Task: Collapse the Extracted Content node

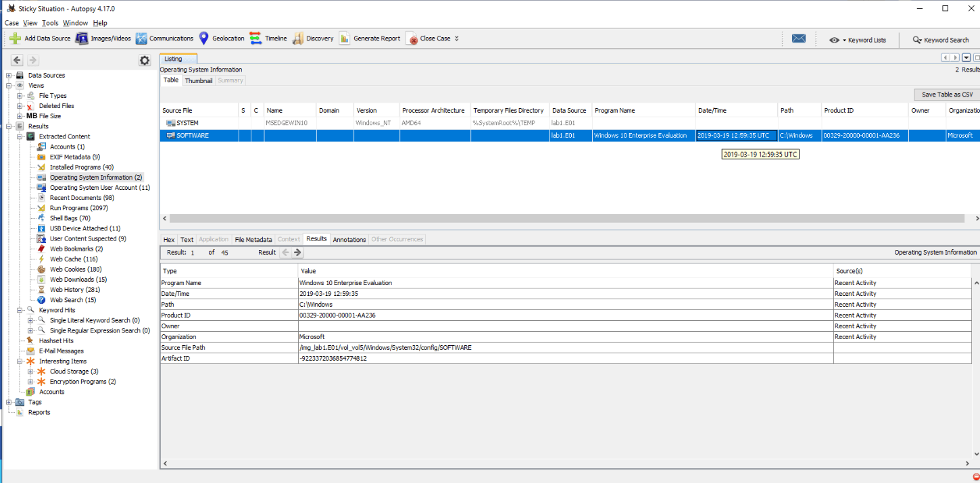Action: [x=20, y=136]
